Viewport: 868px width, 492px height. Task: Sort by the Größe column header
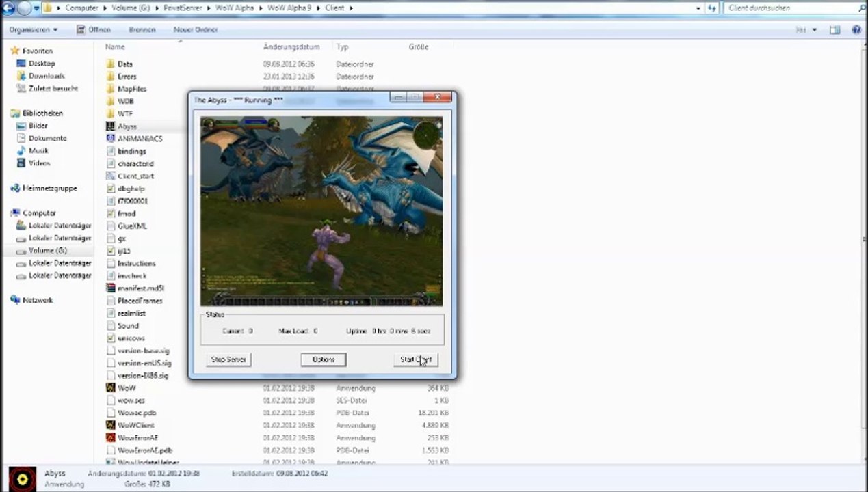(x=419, y=47)
